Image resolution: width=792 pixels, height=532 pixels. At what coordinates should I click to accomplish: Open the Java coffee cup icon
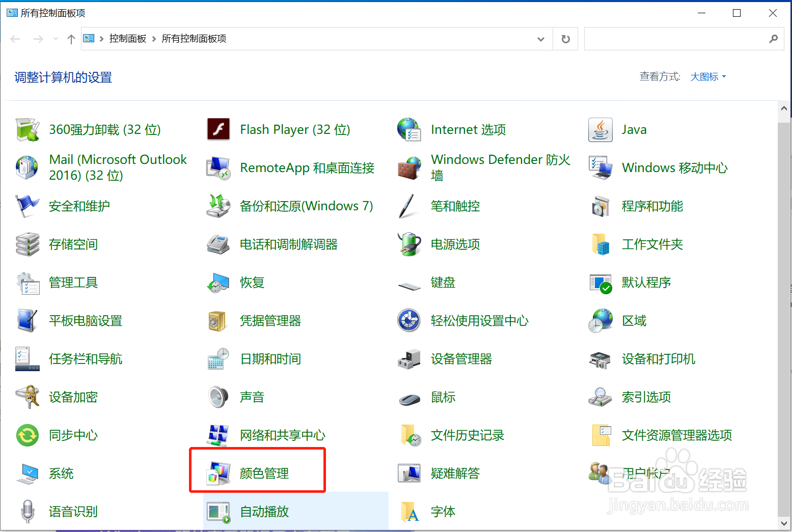[x=600, y=129]
